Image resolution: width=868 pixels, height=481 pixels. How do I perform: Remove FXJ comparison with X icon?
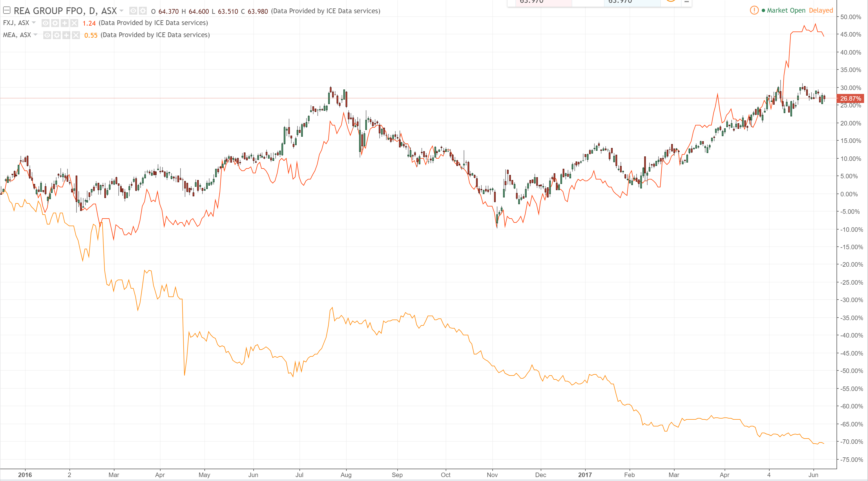point(74,23)
